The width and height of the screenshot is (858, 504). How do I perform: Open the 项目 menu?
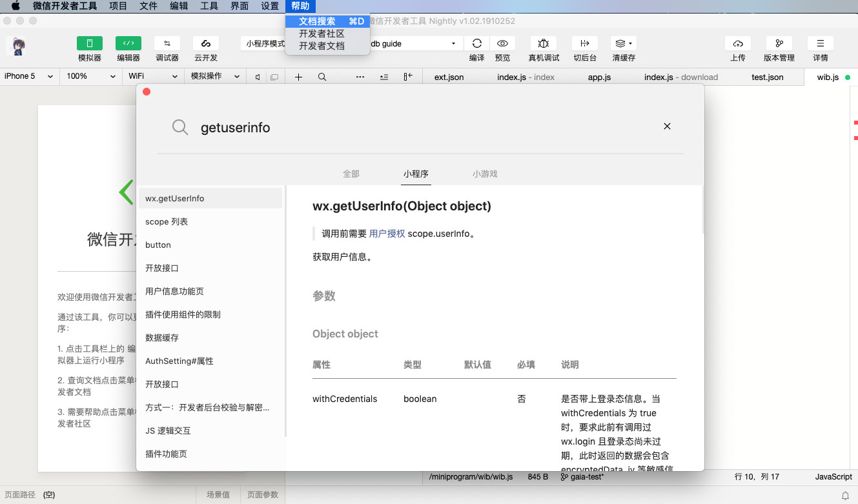(x=118, y=6)
